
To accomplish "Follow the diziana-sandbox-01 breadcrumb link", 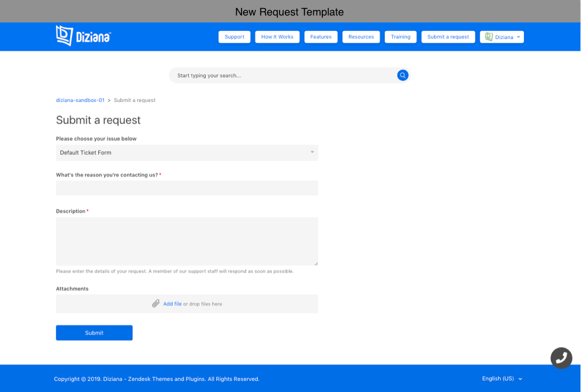I will (80, 100).
